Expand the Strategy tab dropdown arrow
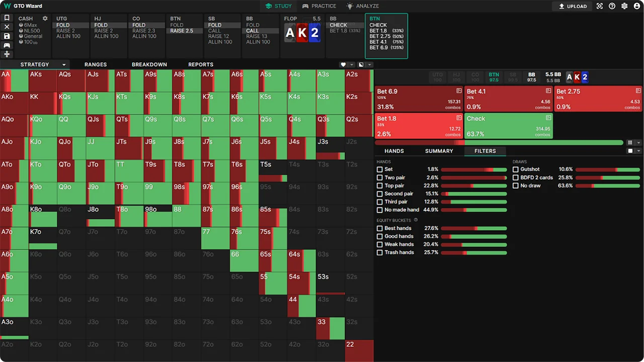The height and width of the screenshot is (362, 644). [x=64, y=65]
